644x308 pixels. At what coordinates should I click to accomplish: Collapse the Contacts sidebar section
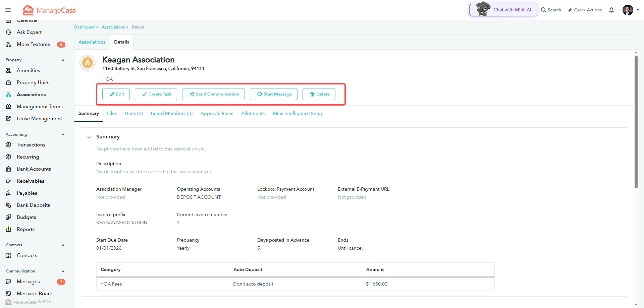coord(63,245)
